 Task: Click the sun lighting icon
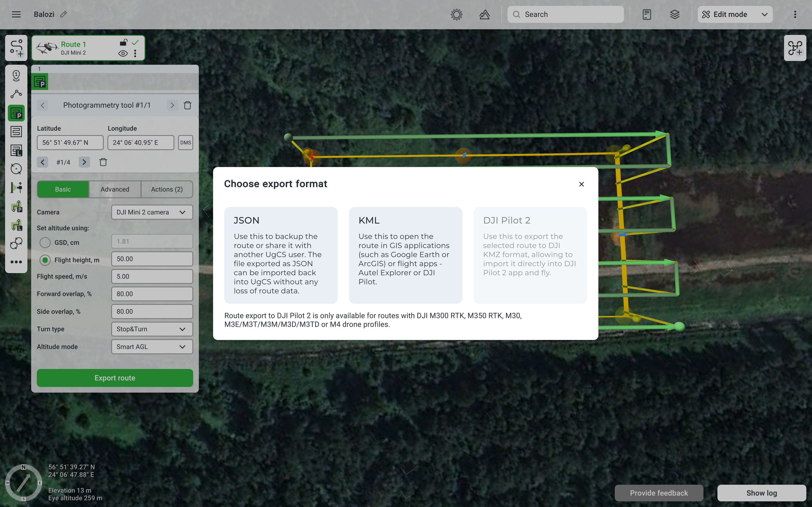click(x=456, y=15)
